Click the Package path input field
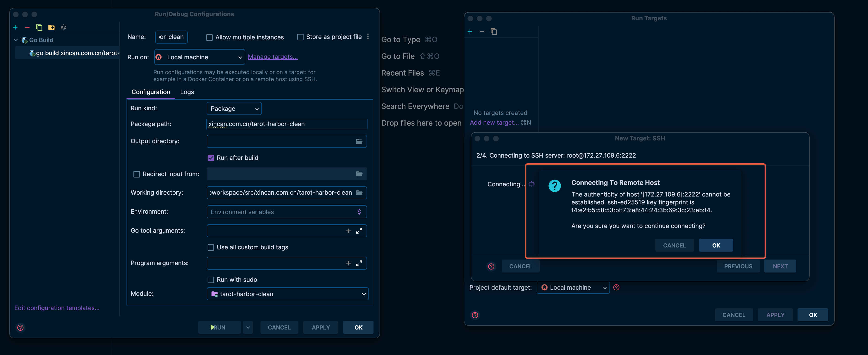The height and width of the screenshot is (355, 868). 286,124
